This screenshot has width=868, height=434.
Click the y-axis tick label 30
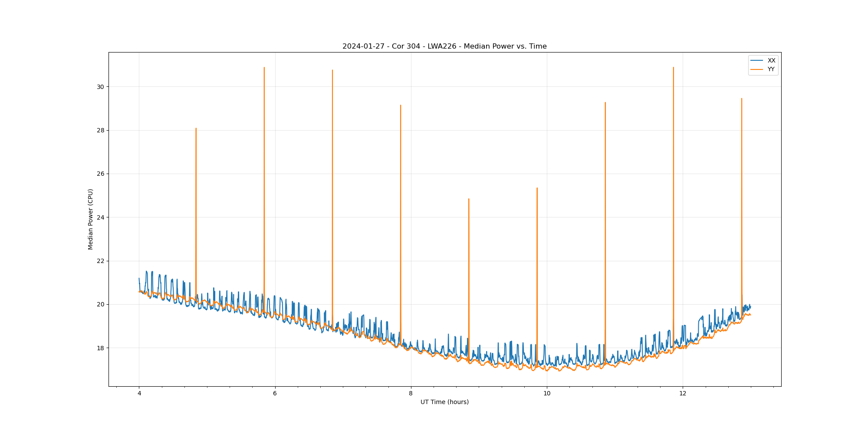coord(101,87)
